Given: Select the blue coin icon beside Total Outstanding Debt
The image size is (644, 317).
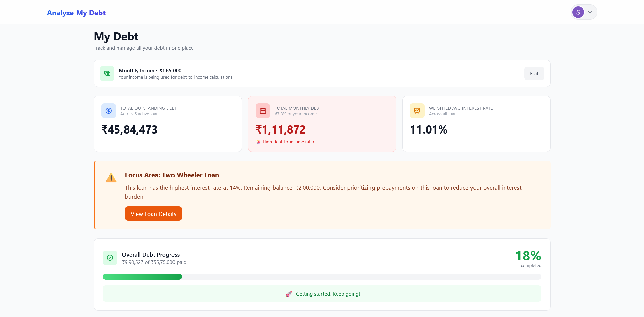Looking at the screenshot, I should pyautogui.click(x=108, y=110).
